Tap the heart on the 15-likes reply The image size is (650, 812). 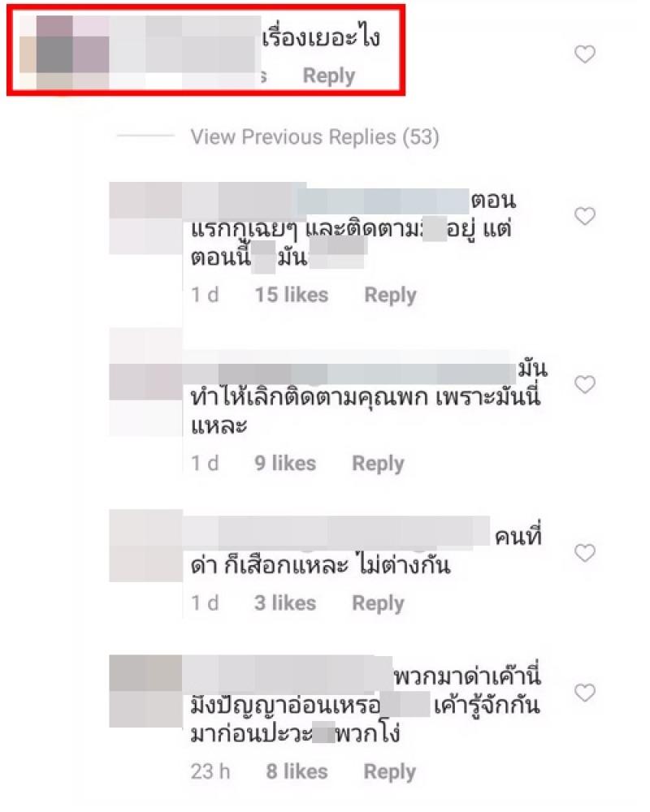tap(585, 216)
